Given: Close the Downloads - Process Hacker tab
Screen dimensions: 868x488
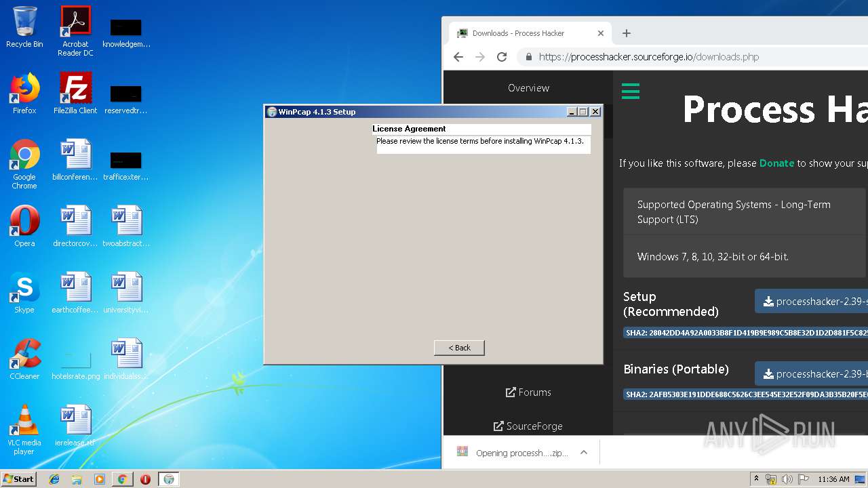Looking at the screenshot, I should (600, 33).
